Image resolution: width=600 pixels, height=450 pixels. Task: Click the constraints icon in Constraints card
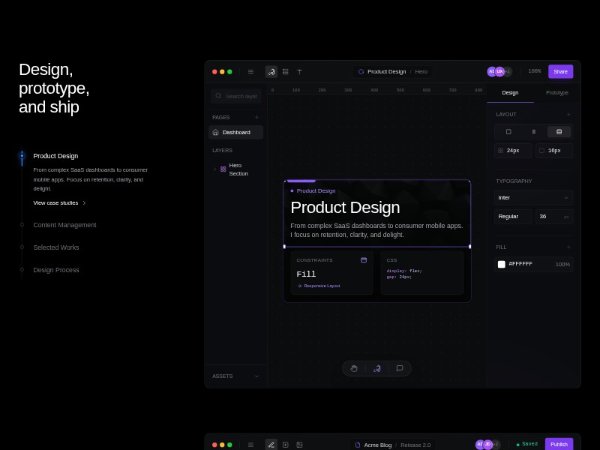pos(364,260)
